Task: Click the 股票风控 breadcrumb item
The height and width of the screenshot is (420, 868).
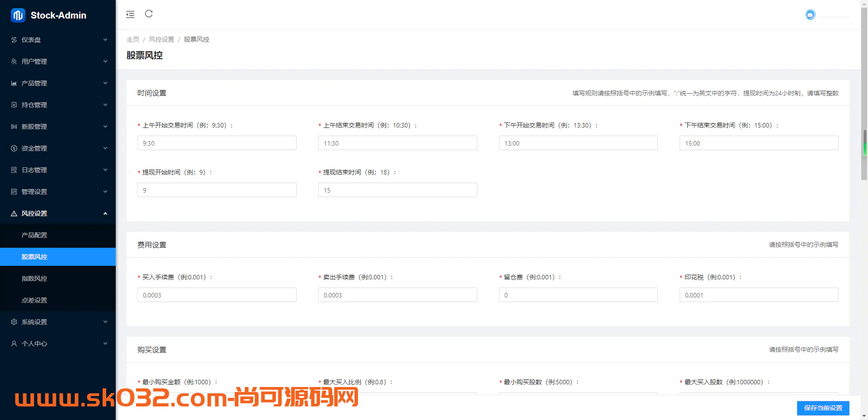Action: click(197, 39)
